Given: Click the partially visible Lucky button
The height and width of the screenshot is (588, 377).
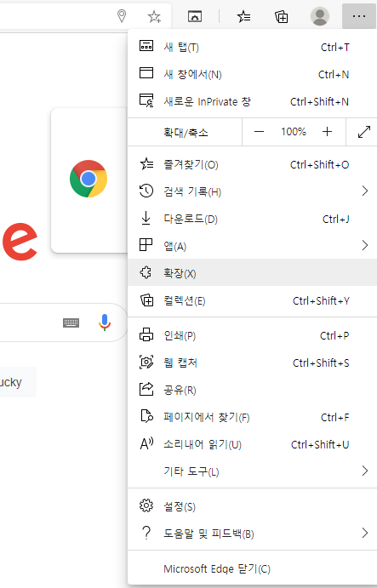Looking at the screenshot, I should [17, 382].
